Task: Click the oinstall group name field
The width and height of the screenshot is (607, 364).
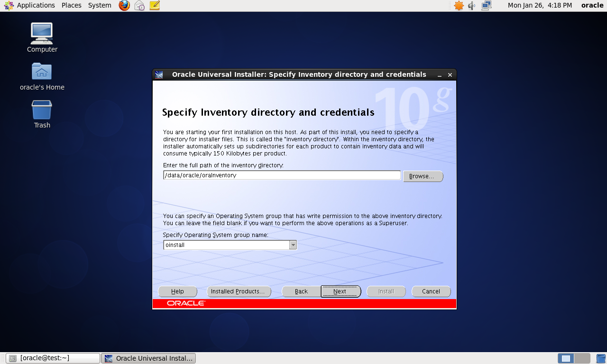Action: tap(226, 245)
